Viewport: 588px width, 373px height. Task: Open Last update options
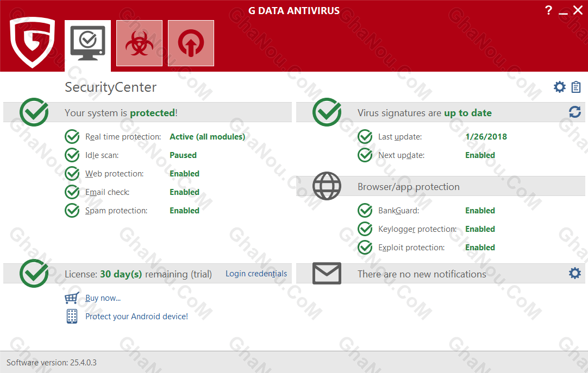[x=400, y=137]
